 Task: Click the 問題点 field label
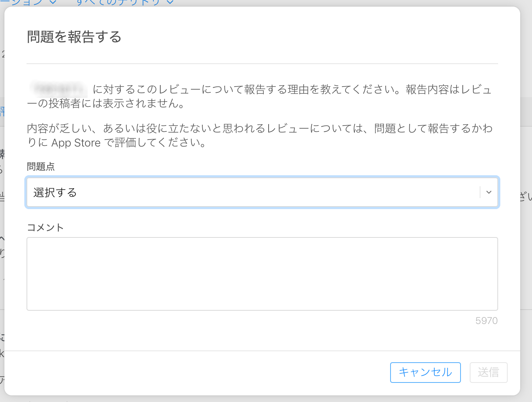(x=41, y=167)
